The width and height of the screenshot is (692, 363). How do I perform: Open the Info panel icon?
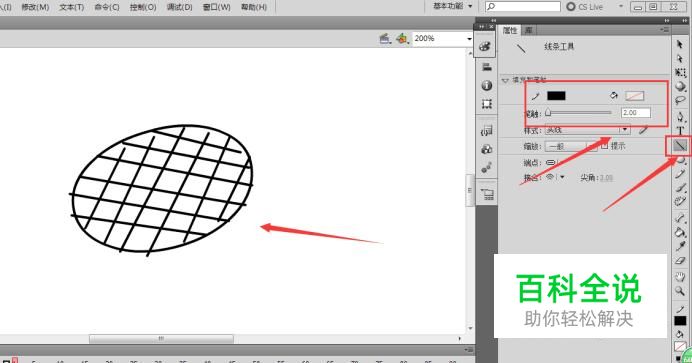[487, 85]
